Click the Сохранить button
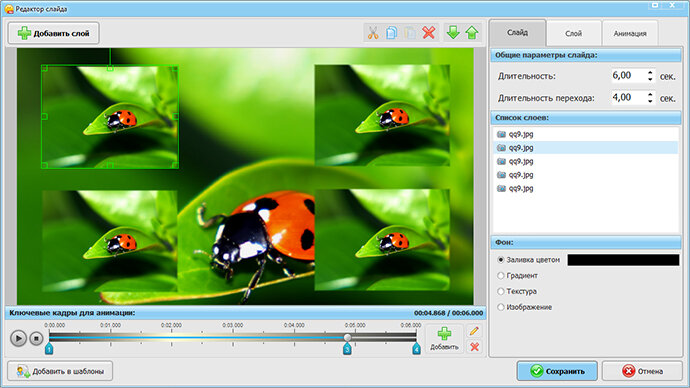The width and height of the screenshot is (690, 388). [x=557, y=371]
